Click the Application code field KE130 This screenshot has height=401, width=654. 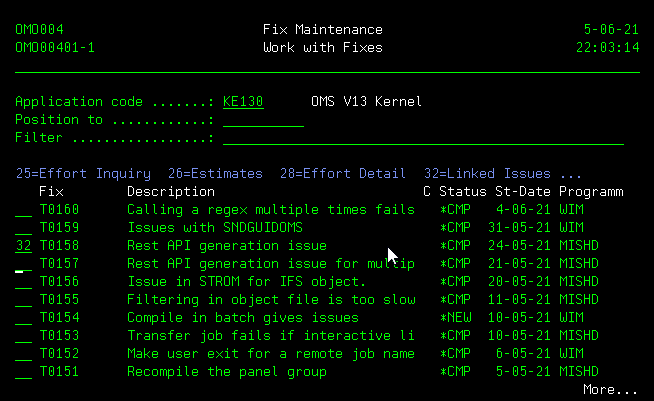pyautogui.click(x=243, y=102)
